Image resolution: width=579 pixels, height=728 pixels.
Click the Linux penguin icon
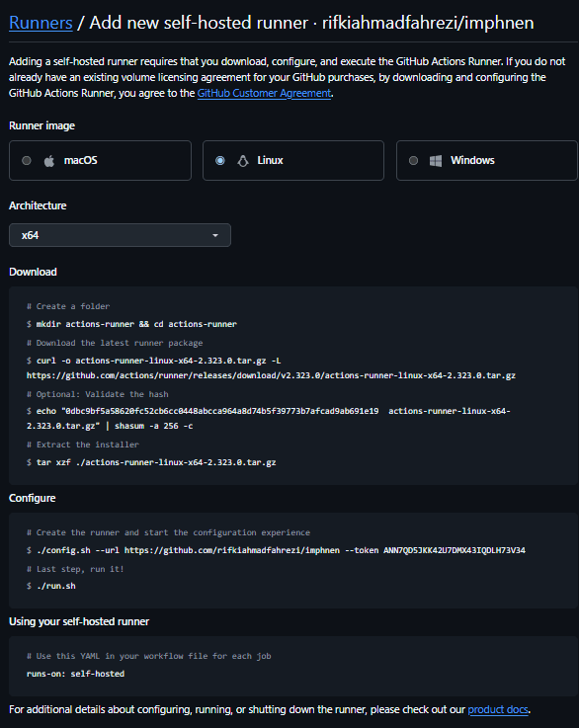(x=243, y=161)
